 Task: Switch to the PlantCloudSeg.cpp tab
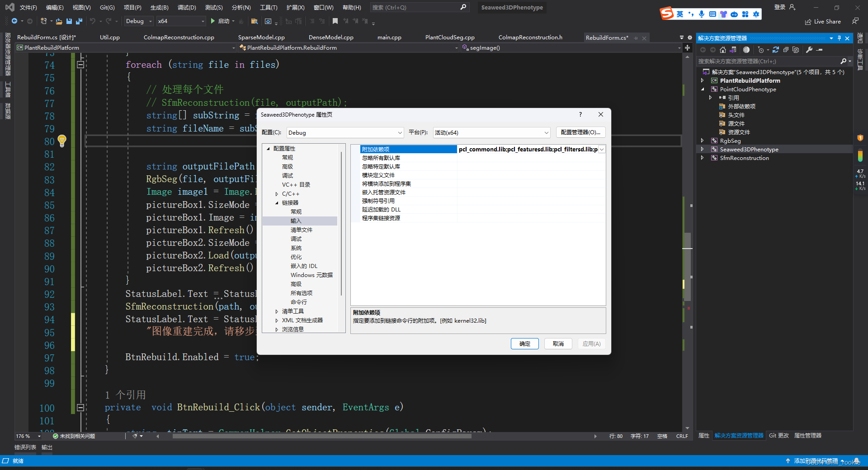[x=450, y=38]
